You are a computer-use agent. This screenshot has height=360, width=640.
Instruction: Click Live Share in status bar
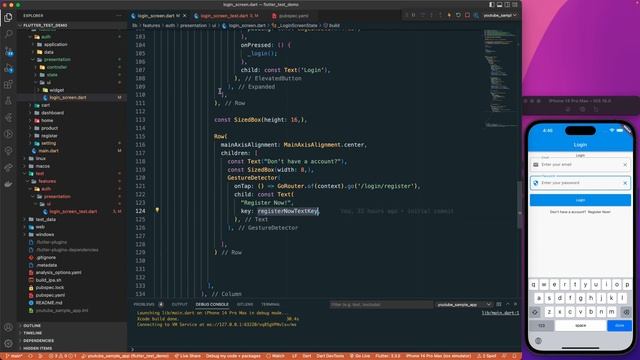[187, 356]
